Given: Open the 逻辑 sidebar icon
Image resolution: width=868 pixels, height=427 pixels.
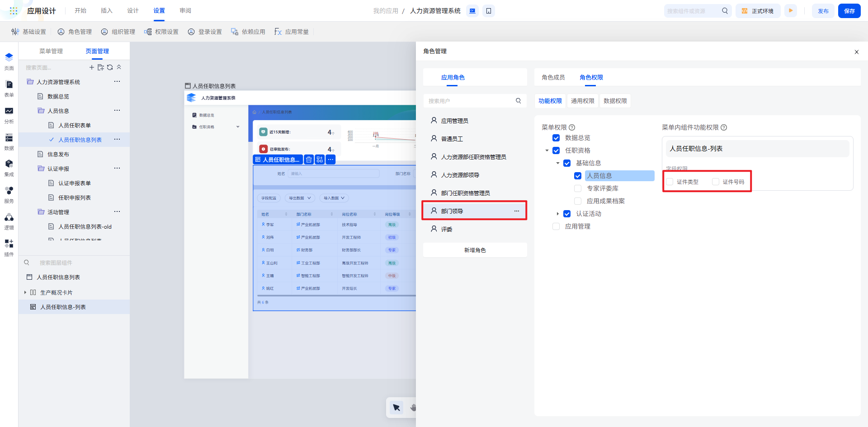Looking at the screenshot, I should [x=9, y=221].
